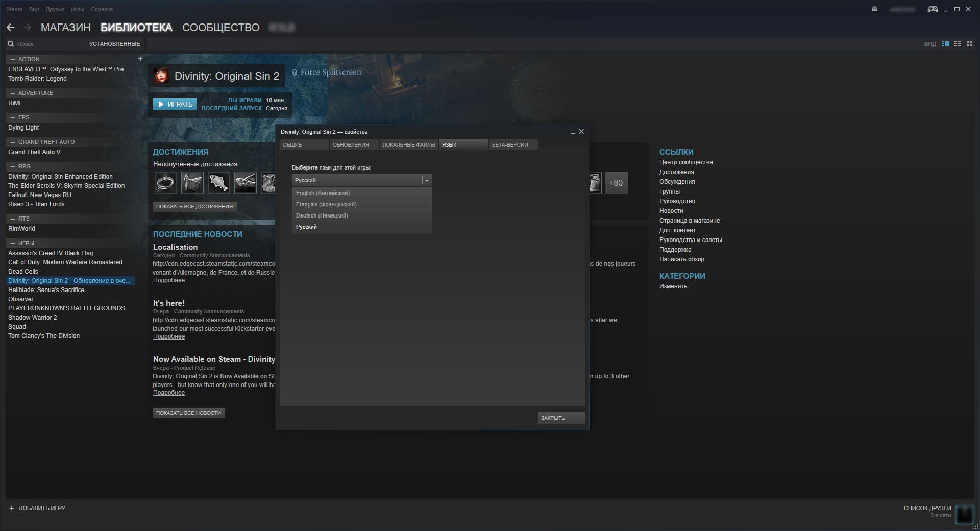Add a new category with plus icon
This screenshot has width=980, height=531.
(x=140, y=59)
